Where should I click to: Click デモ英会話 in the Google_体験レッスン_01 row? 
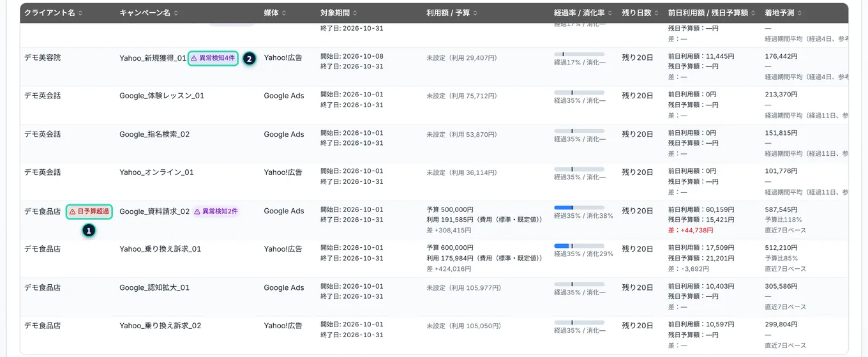click(43, 96)
